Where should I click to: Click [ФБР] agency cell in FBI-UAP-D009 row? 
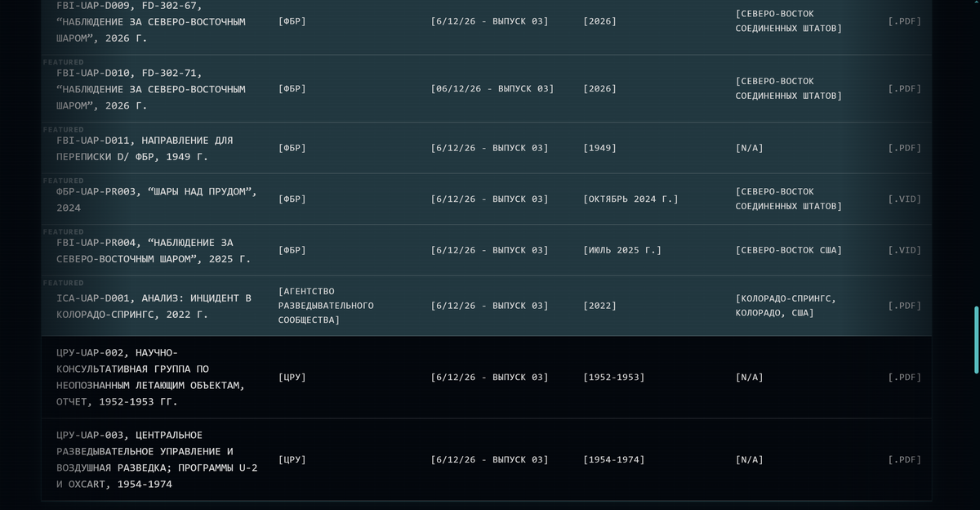[x=292, y=21]
